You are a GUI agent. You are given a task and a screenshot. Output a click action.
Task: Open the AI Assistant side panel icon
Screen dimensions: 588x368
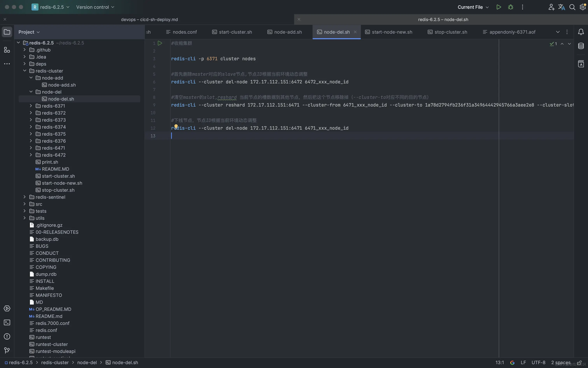point(581,64)
